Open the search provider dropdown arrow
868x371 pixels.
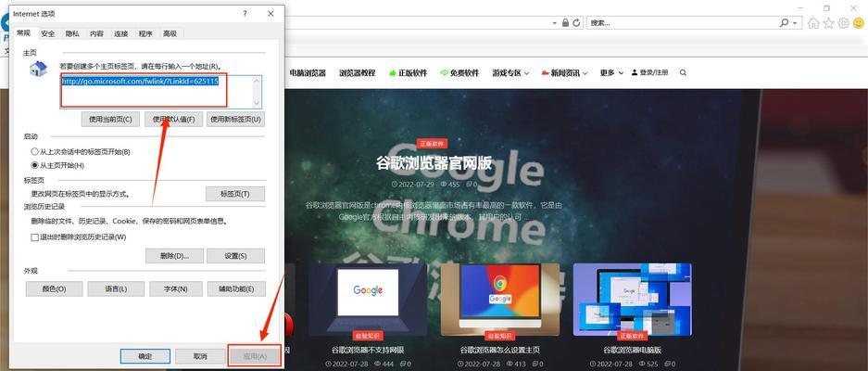coord(796,23)
